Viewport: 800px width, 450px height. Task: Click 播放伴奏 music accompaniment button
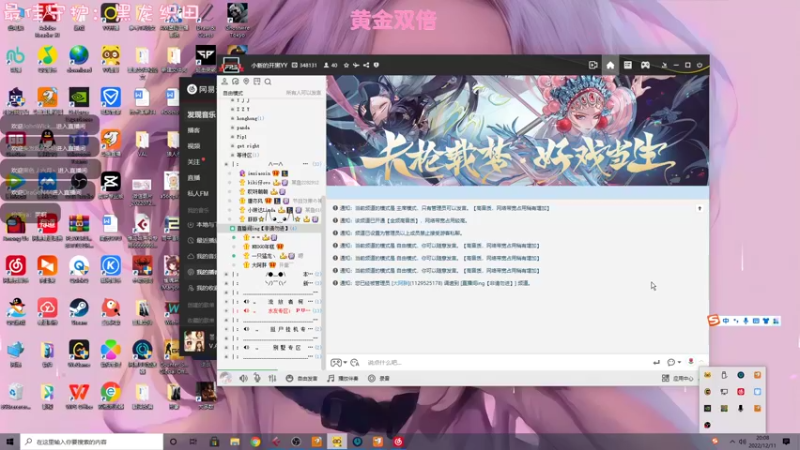(343, 378)
